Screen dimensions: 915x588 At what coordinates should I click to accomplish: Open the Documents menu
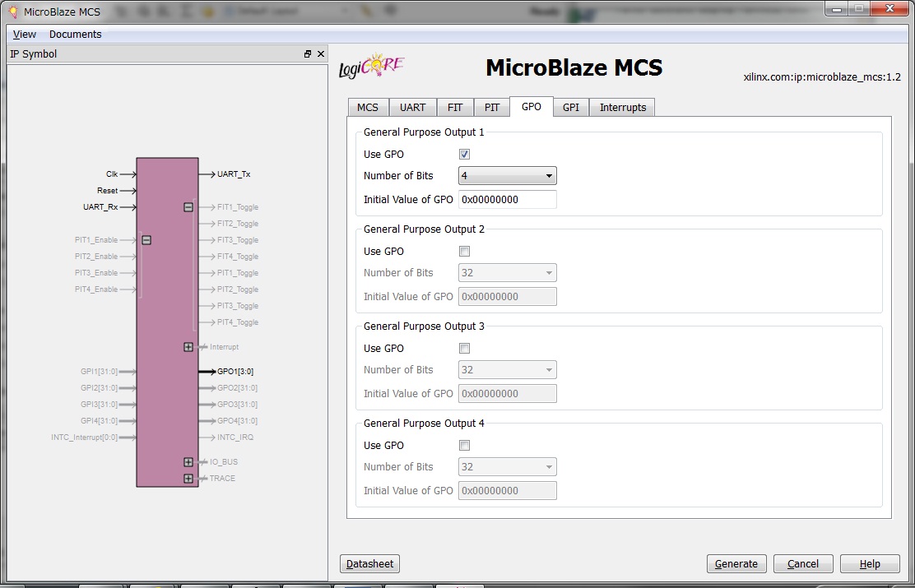point(75,35)
